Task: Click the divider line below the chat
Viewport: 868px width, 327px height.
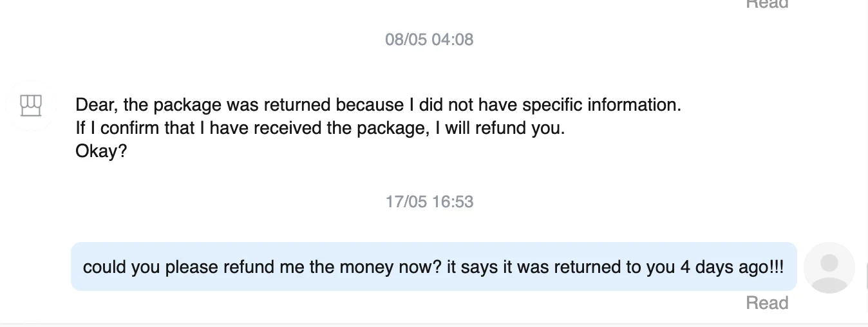Action: tap(433, 324)
